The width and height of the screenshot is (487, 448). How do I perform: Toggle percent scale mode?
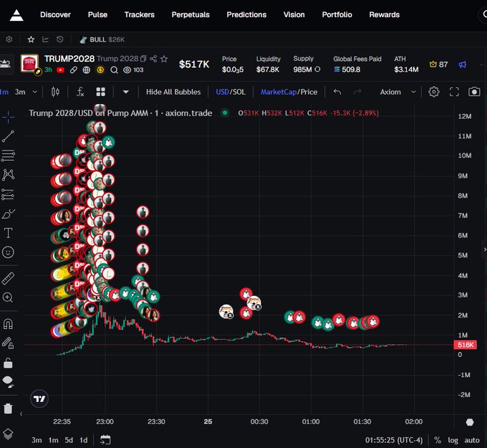438,440
